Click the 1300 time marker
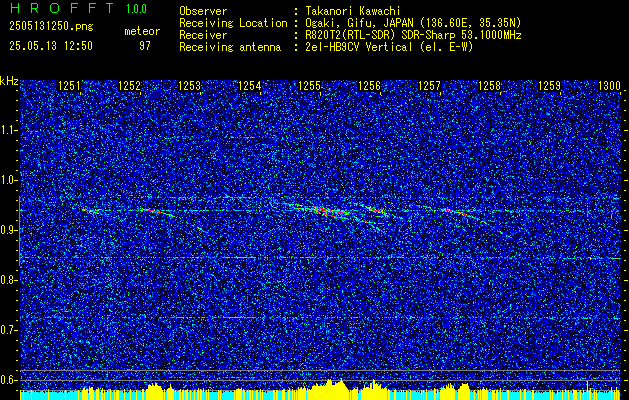The width and height of the screenshot is (629, 400). (x=609, y=86)
